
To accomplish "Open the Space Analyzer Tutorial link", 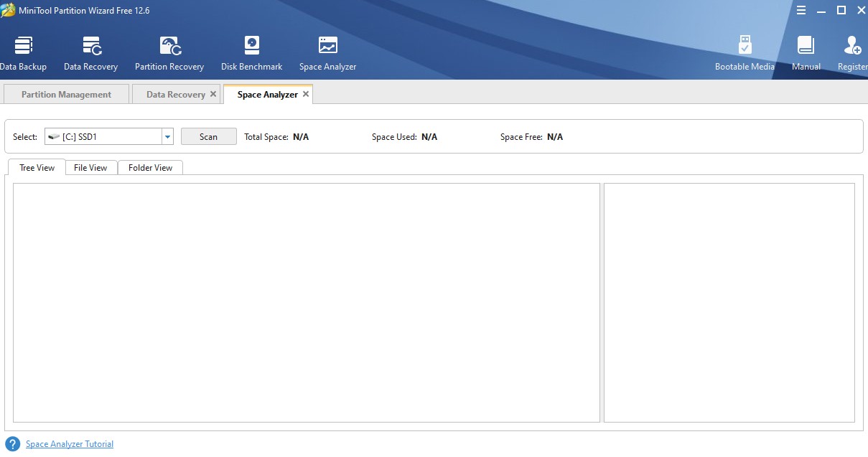I will click(70, 444).
